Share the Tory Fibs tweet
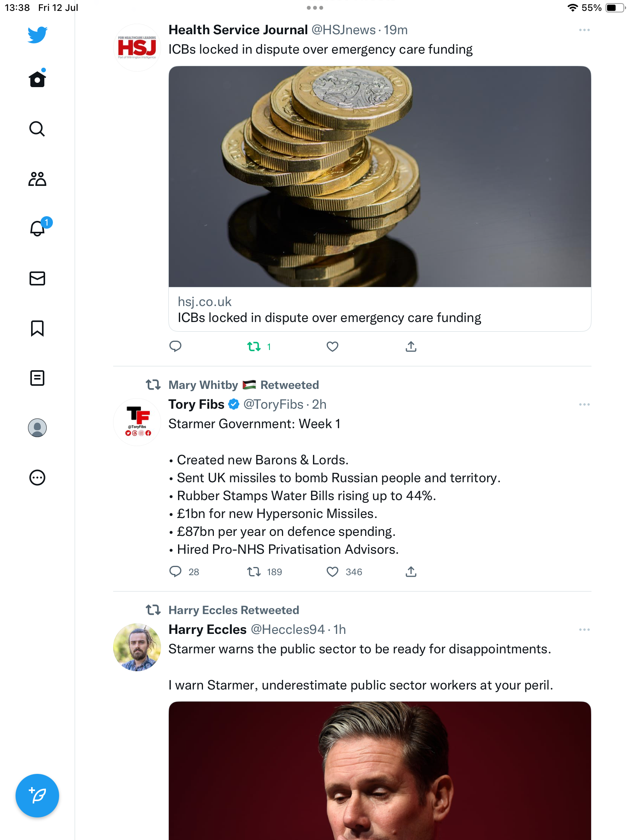This screenshot has width=630, height=840. (x=411, y=572)
